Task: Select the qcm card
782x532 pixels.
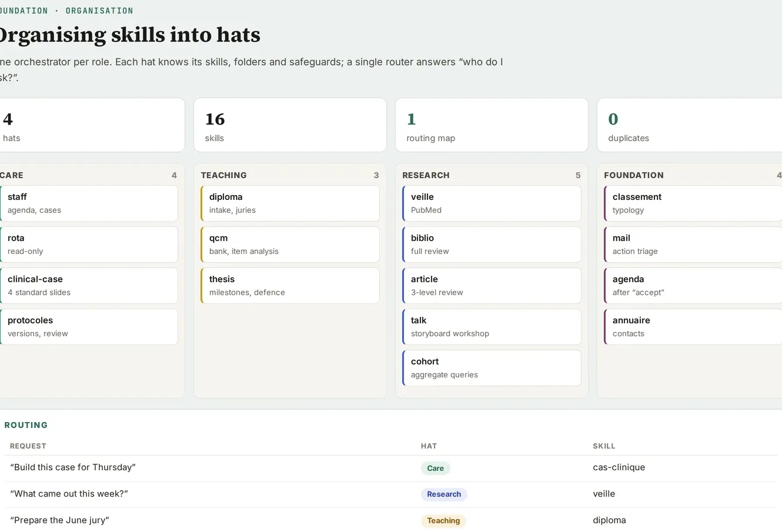Action: tap(290, 245)
